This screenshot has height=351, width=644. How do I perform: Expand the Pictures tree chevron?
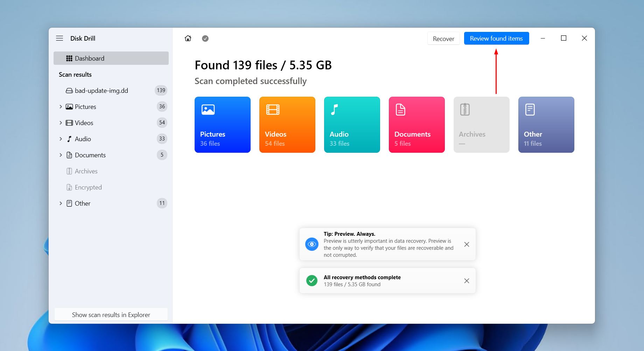[x=61, y=106]
